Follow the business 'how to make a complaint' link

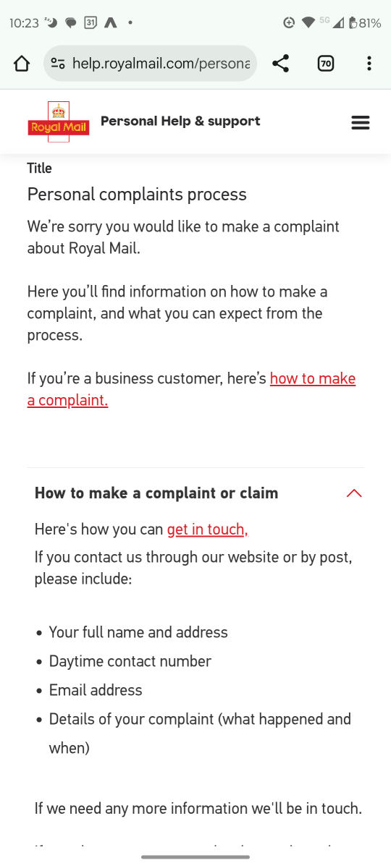pyautogui.click(x=191, y=389)
